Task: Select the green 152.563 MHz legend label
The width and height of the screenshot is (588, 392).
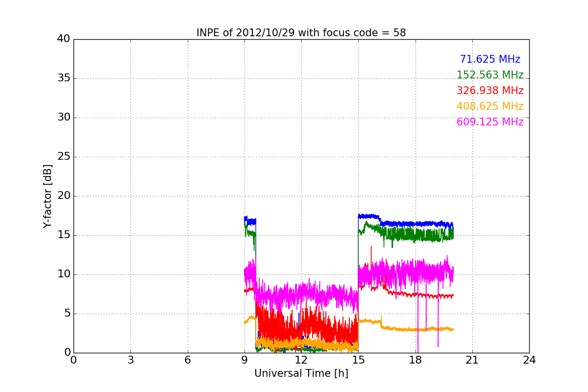Action: [490, 75]
